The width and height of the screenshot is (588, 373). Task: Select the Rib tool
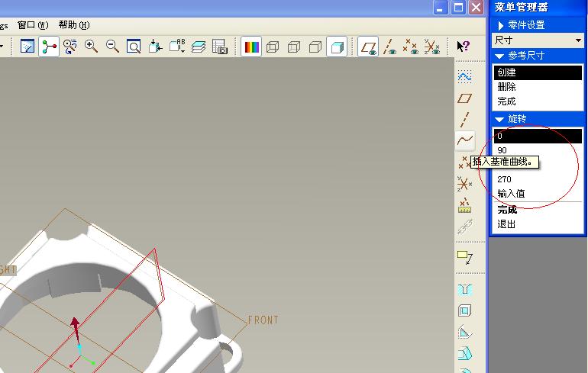point(464,332)
